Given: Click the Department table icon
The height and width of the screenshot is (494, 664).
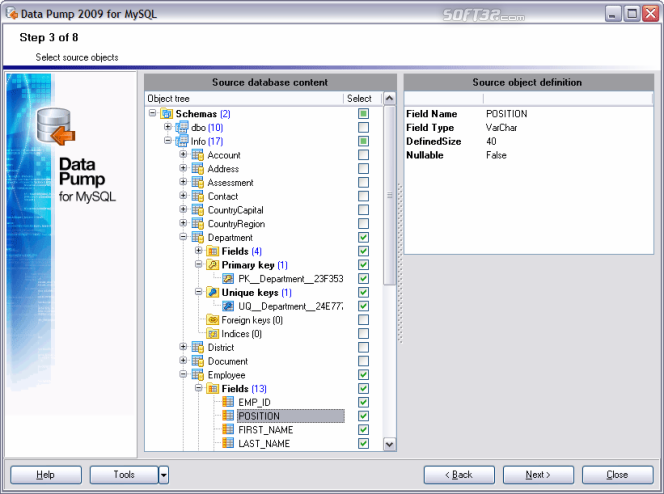Looking at the screenshot, I should click(x=197, y=237).
